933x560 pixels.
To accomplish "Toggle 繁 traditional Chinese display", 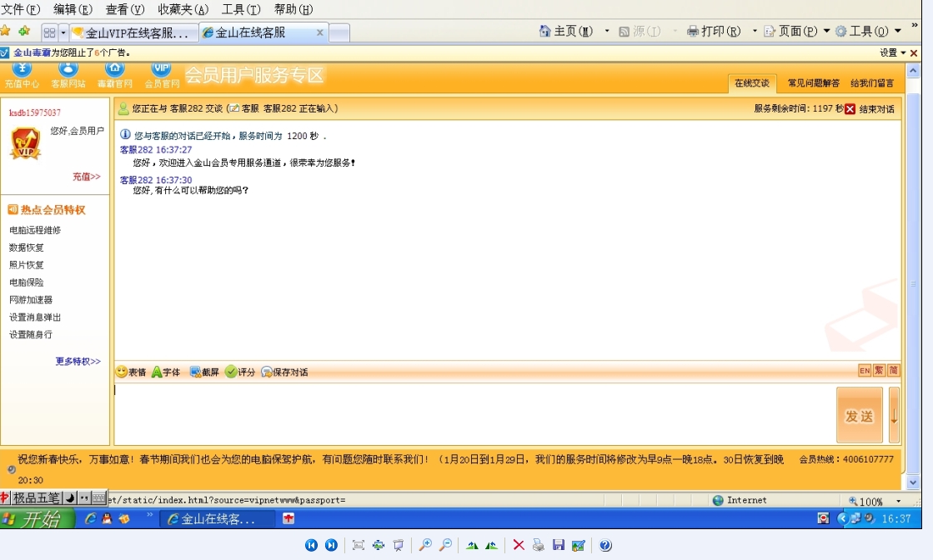I will (x=880, y=371).
